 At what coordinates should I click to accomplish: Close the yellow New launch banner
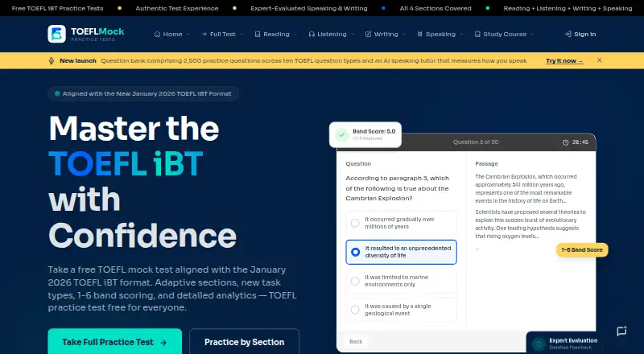(x=599, y=60)
